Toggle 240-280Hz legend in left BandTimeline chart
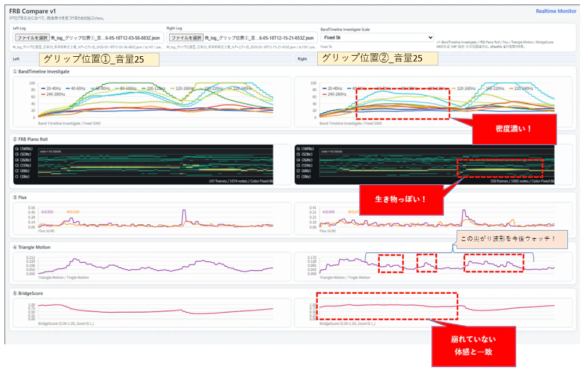The width and height of the screenshot is (588, 377). (x=53, y=94)
